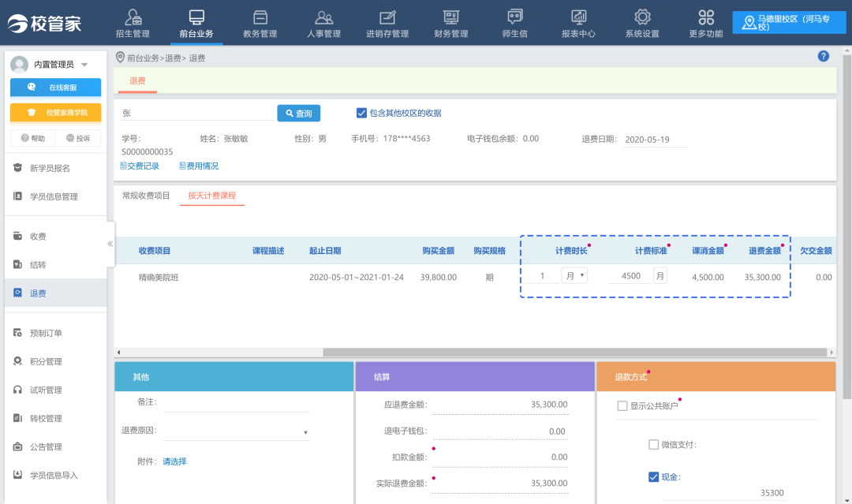Click the 查询 search button
The width and height of the screenshot is (852, 504).
[x=298, y=114]
